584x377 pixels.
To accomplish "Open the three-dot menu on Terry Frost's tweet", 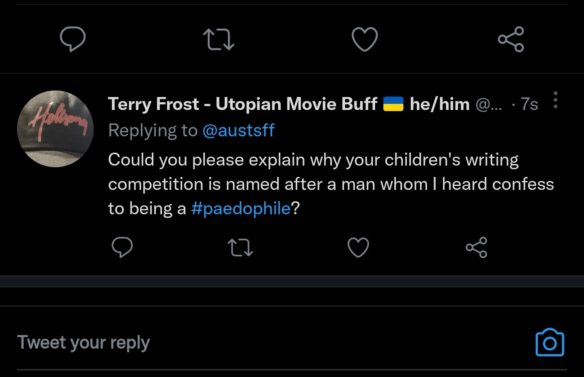I will click(x=555, y=100).
